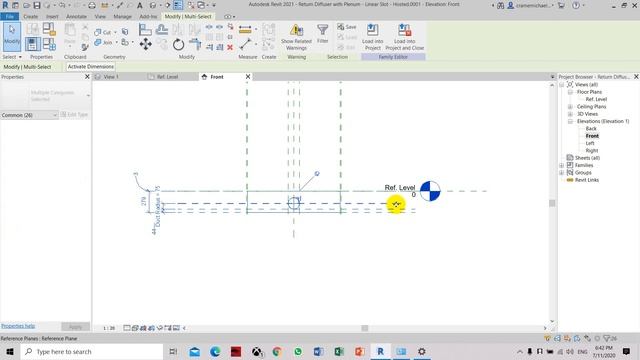Collapse the Floor Plans node
This screenshot has height=360, width=640.
point(570,92)
